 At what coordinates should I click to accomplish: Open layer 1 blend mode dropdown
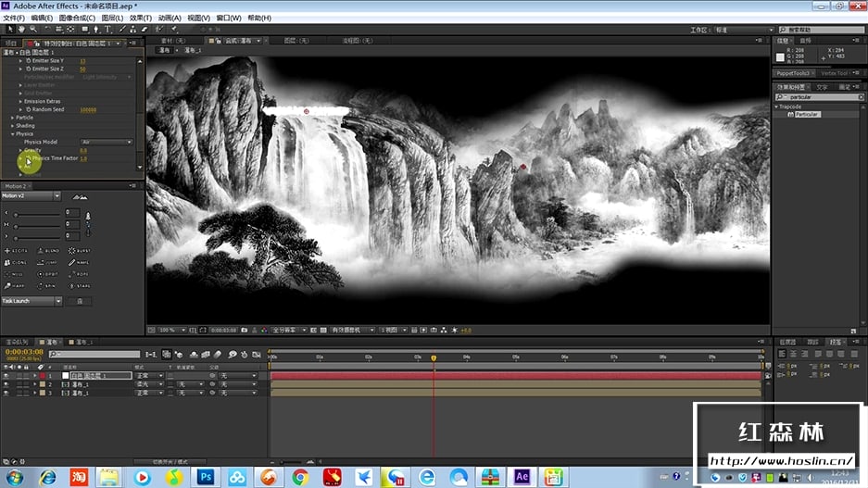coord(149,376)
